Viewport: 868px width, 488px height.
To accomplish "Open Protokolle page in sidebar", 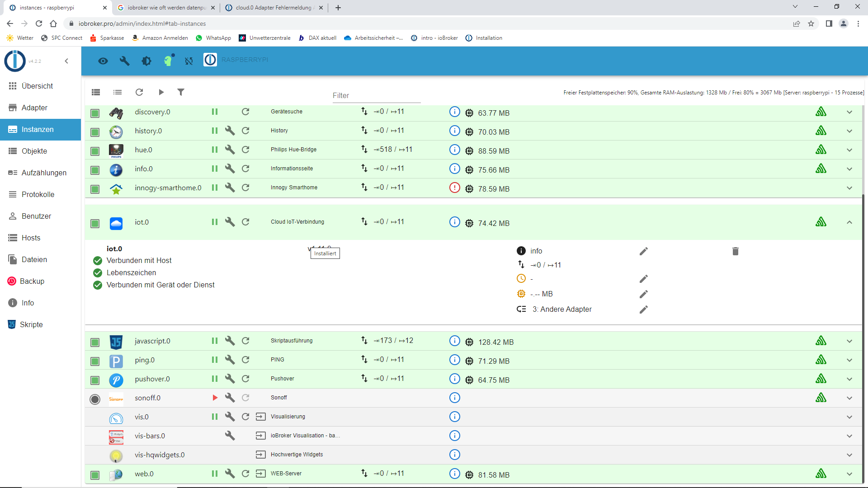I will [40, 194].
